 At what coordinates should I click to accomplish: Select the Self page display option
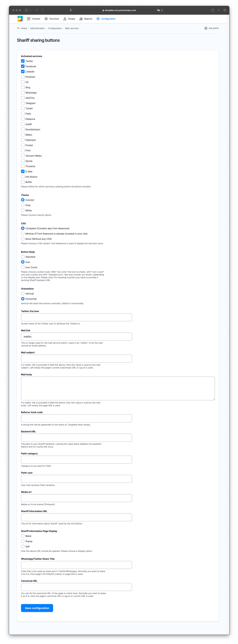pyautogui.click(x=23, y=547)
